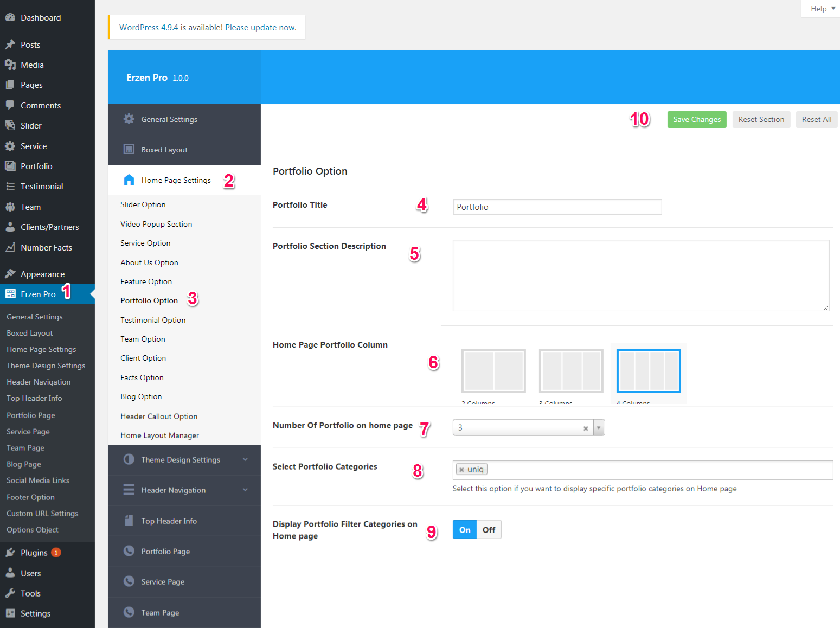Click the Portfolio Title text field

pos(557,207)
